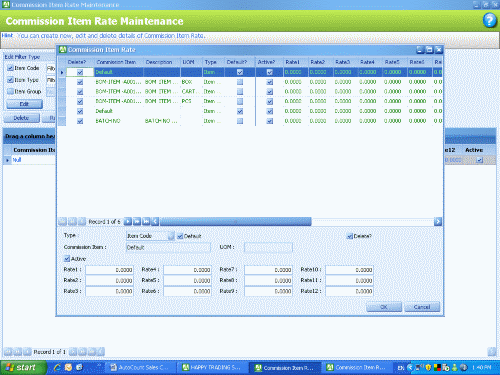This screenshot has height=375, width=500.
Task: Go to first record in dialog navigator
Action: pyautogui.click(x=62, y=221)
